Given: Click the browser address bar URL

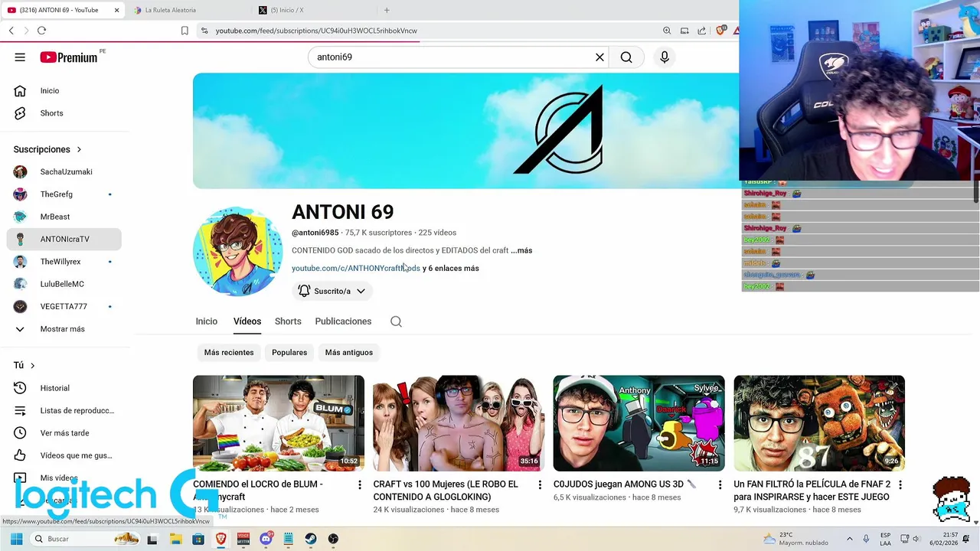Looking at the screenshot, I should 316,31.
